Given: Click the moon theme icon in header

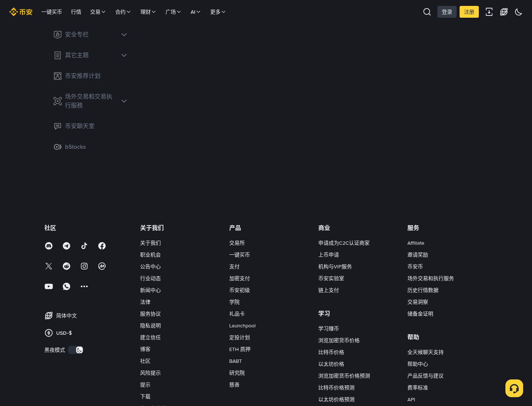Looking at the screenshot, I should click(x=519, y=12).
